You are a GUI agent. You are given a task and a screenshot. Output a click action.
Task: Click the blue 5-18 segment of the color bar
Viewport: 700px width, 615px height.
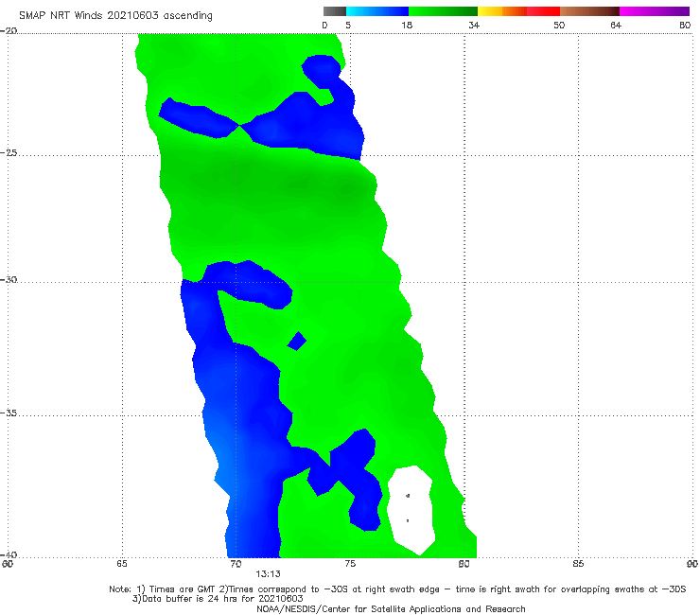[x=377, y=11]
